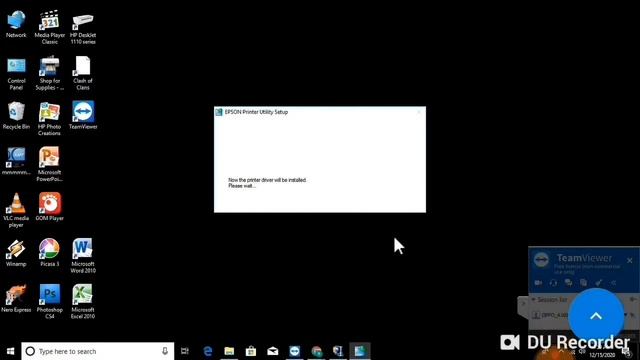Screen dimensions: 640x360
Task: Open the Network desktop icon
Action: click(16, 24)
